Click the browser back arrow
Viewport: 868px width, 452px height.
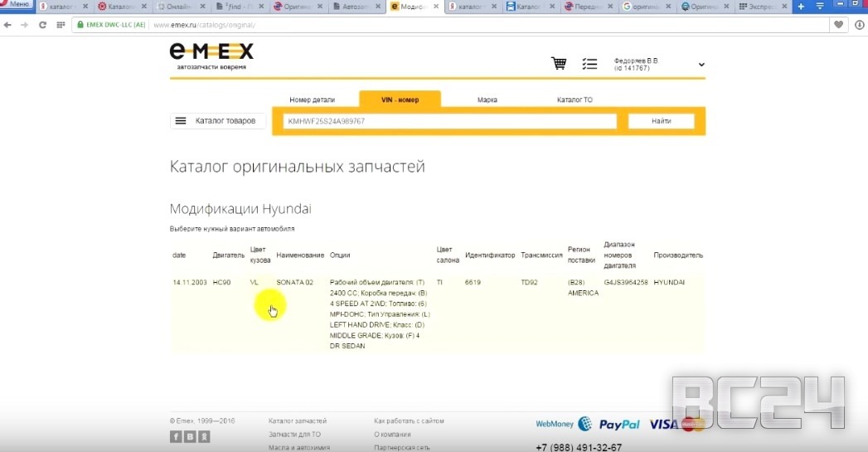pyautogui.click(x=8, y=25)
